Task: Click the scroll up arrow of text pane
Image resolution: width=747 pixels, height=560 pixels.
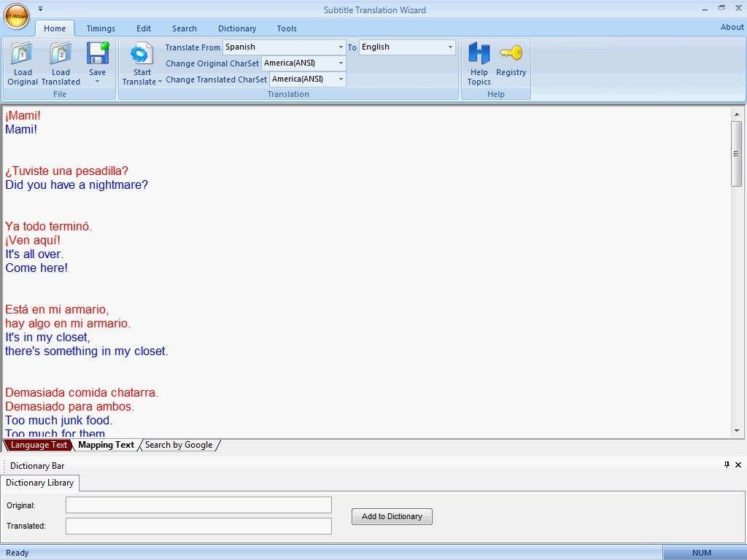Action: (x=737, y=114)
